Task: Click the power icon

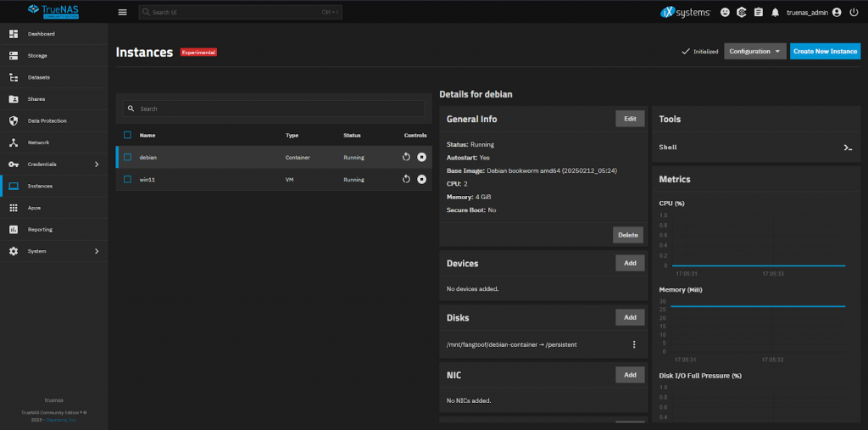Action: coord(853,12)
